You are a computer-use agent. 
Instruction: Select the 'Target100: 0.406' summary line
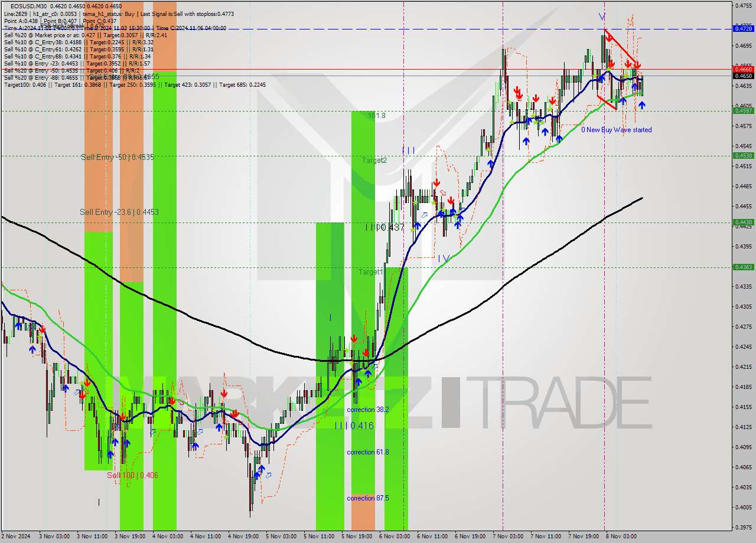135,85
